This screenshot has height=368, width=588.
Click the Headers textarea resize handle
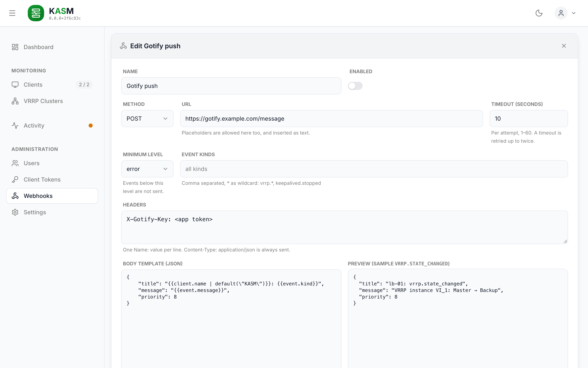pos(565,241)
